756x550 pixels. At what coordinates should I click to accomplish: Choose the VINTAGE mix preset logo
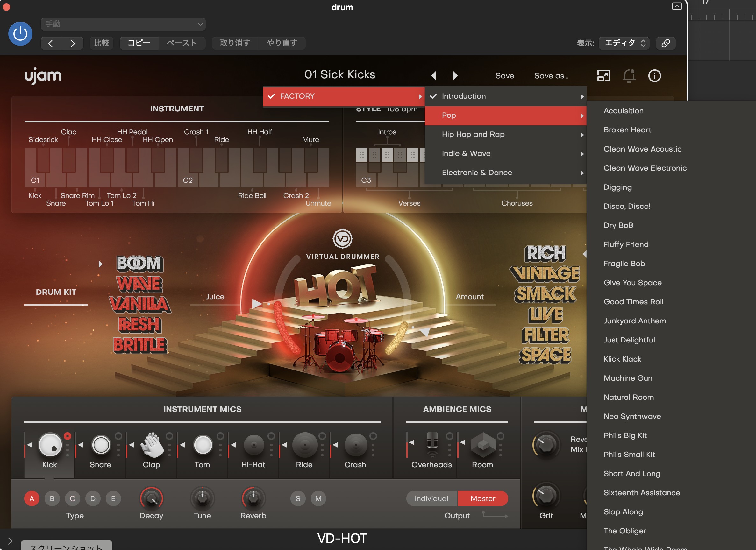pos(545,273)
